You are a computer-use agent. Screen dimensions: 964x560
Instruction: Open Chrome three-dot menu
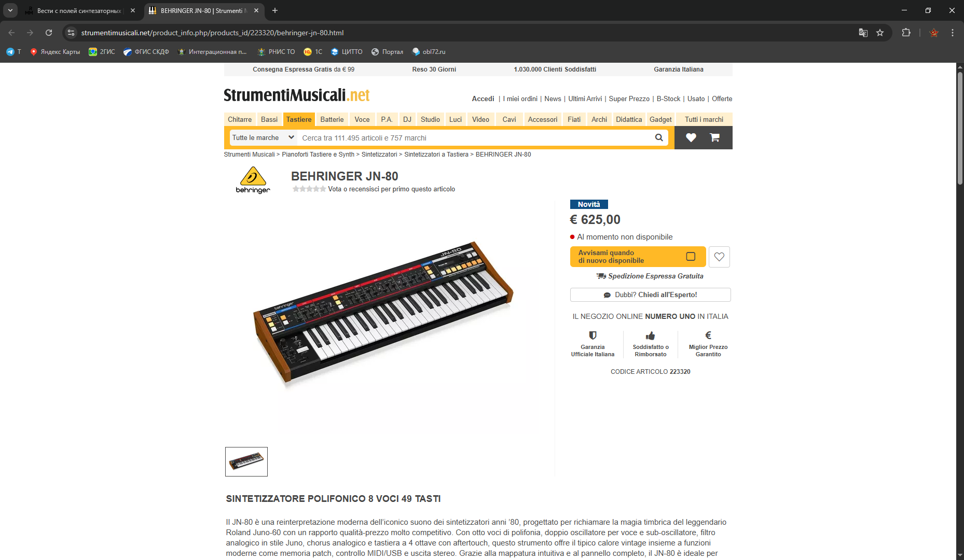(x=953, y=33)
